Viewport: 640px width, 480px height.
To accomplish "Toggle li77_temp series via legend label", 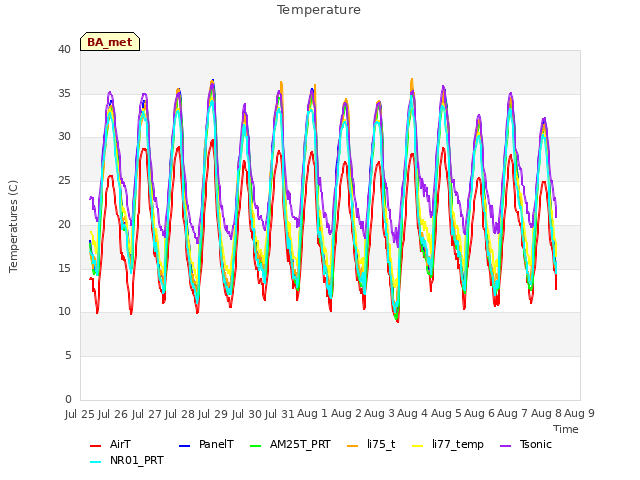I will 458,444.
